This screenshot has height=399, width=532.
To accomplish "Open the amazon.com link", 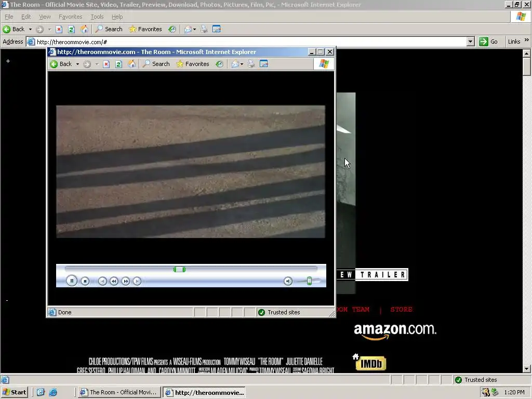I will (395, 331).
